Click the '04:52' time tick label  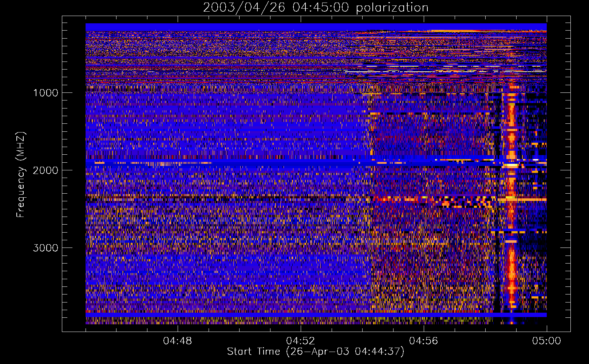coord(301,341)
